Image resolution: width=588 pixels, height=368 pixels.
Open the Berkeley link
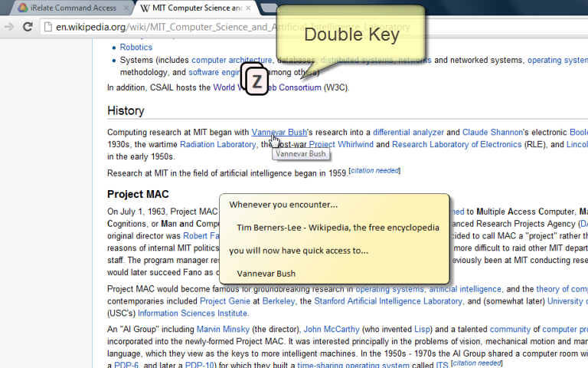click(279, 301)
